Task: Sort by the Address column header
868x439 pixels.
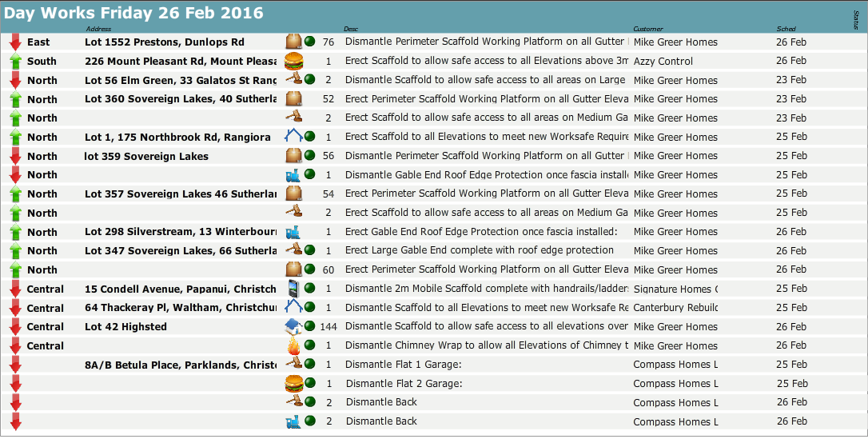Action: coord(98,29)
